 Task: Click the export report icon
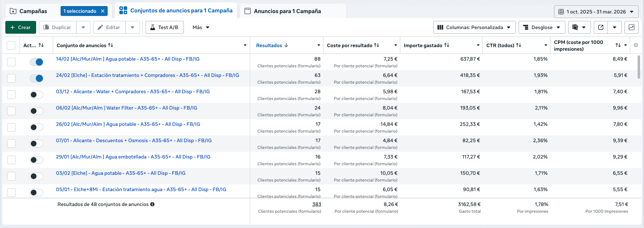tap(601, 27)
